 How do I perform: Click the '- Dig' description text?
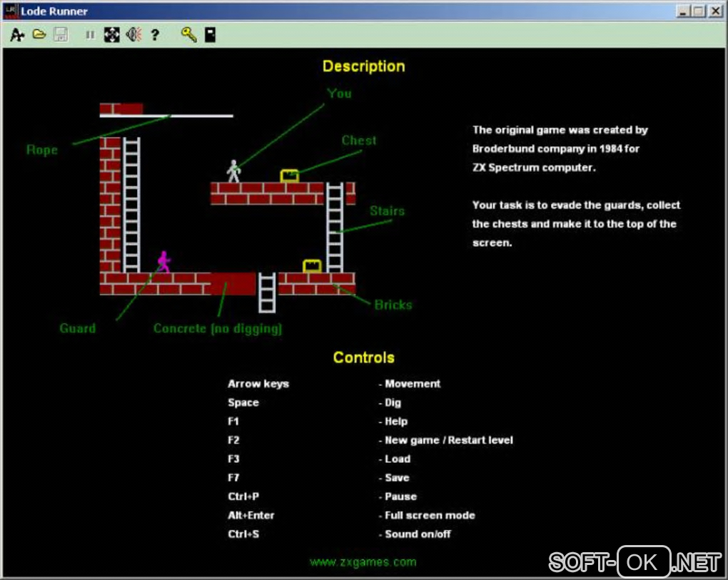point(390,403)
